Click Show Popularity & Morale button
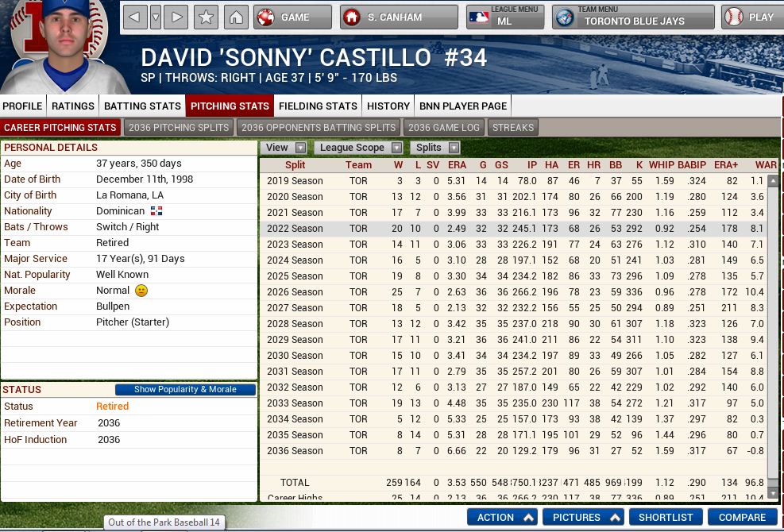 [186, 390]
